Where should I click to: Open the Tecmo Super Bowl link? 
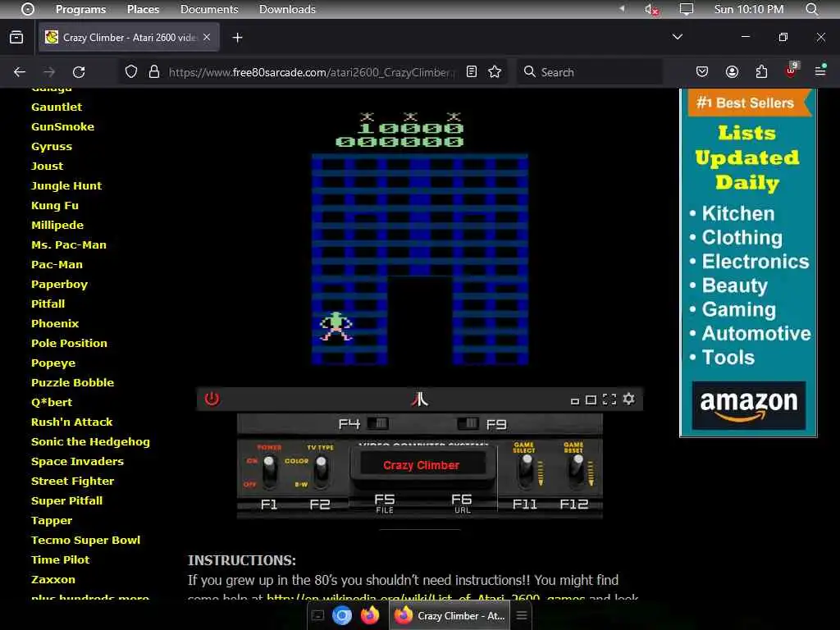[85, 540]
